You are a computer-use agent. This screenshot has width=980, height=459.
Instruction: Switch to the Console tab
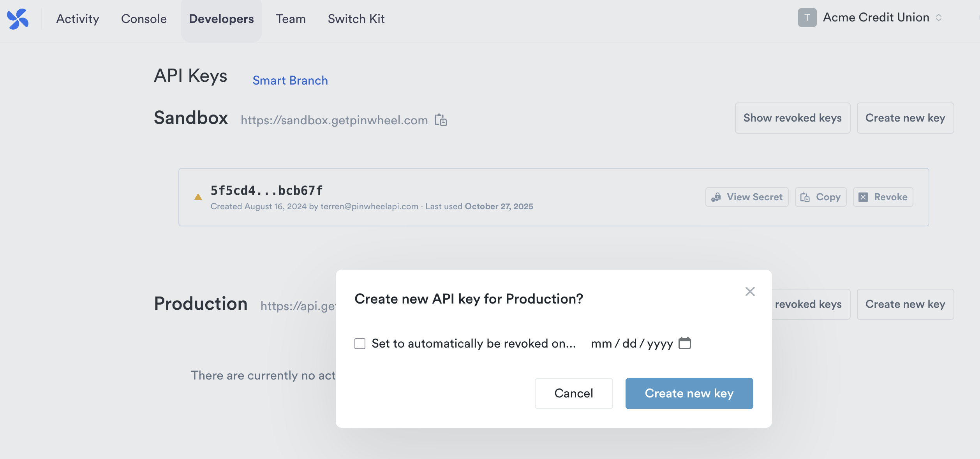[x=144, y=19]
